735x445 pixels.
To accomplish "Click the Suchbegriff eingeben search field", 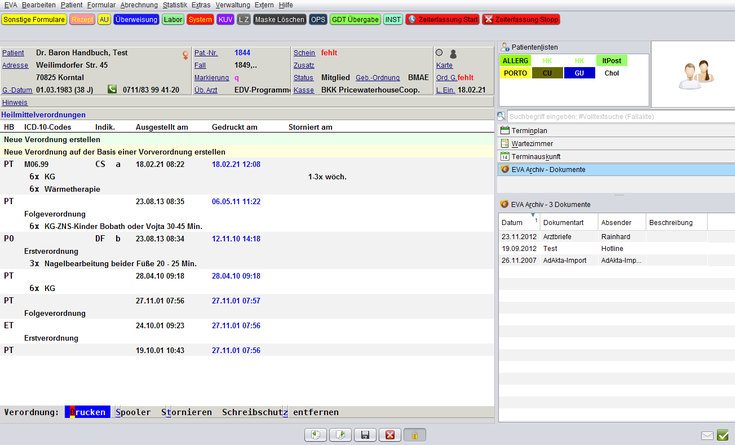I will coord(621,116).
